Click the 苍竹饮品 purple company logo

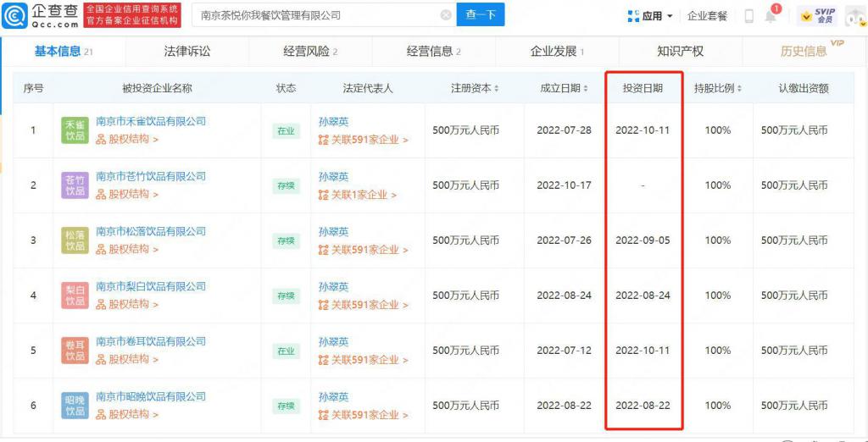click(x=75, y=185)
